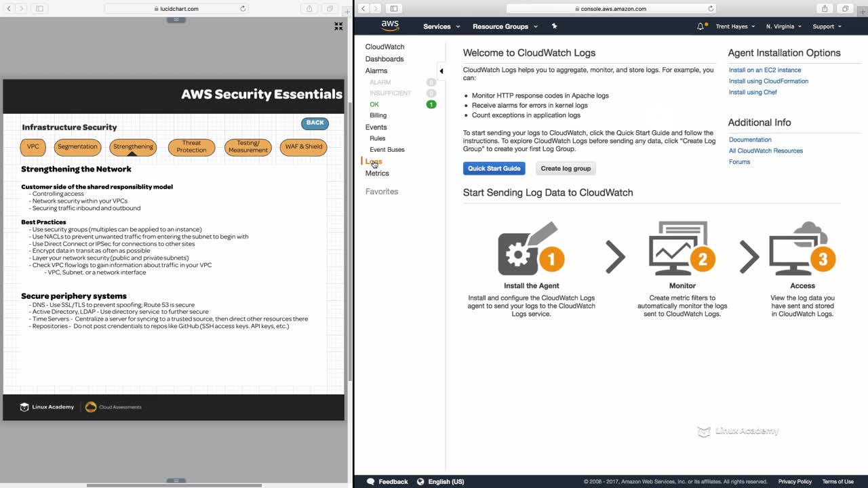Open the WAF & Shield topic tab
Screen dimensions: 868x488
(x=303, y=146)
